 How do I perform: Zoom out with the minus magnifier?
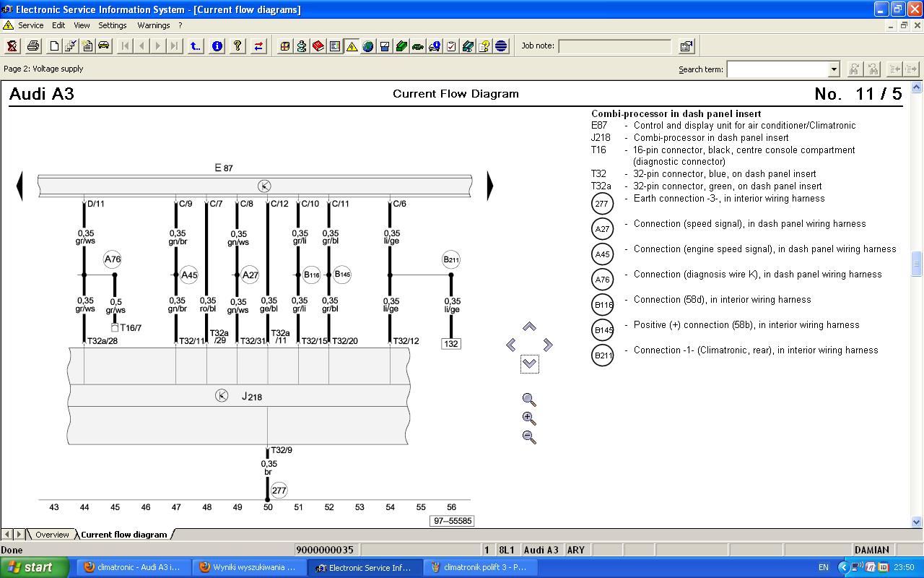tap(529, 437)
